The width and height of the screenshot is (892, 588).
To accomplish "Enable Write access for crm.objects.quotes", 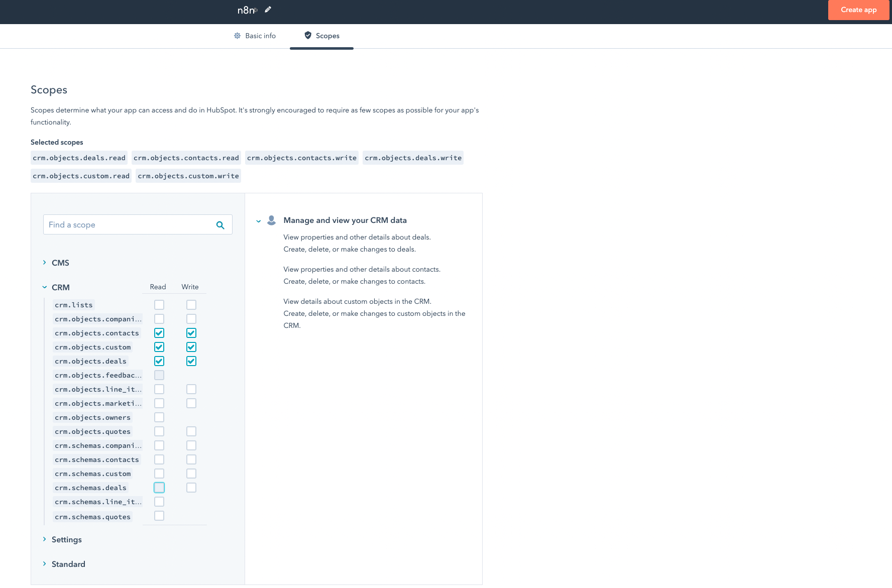I will coord(191,431).
